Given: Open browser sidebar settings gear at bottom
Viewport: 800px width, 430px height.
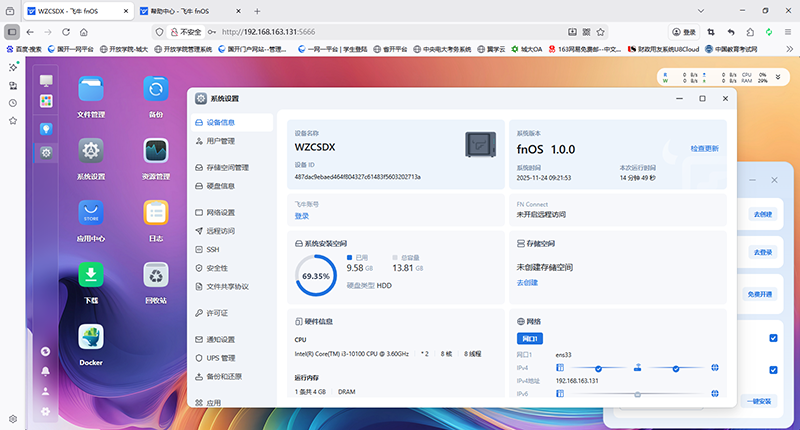Looking at the screenshot, I should point(13,419).
